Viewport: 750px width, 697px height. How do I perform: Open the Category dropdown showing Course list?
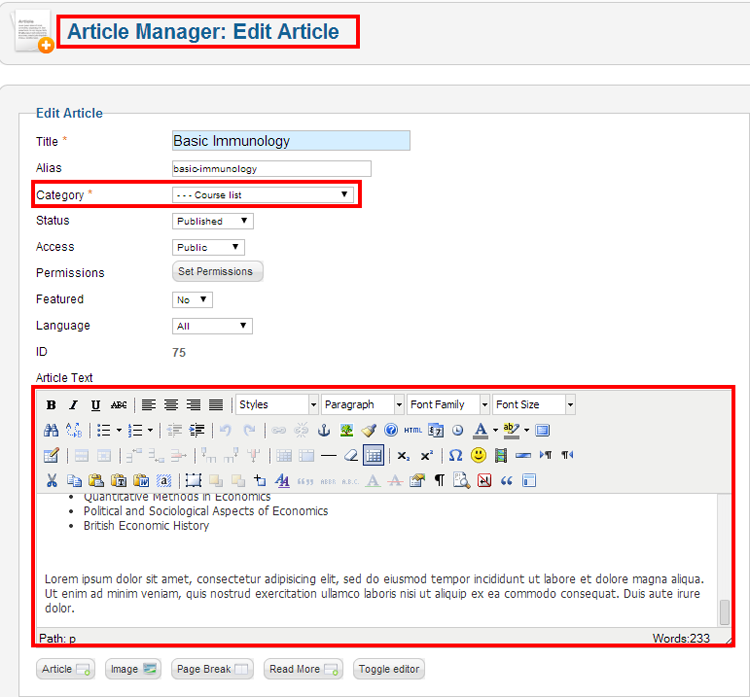[262, 195]
